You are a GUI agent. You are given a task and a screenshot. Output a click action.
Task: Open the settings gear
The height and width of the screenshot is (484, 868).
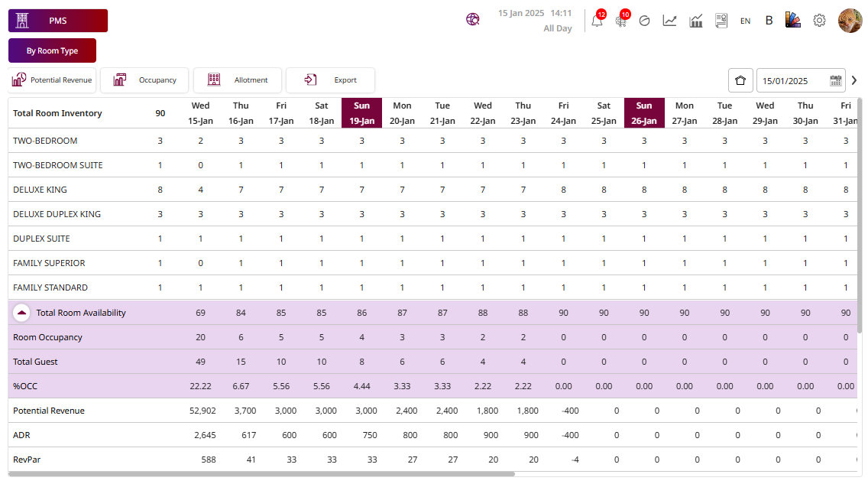[x=819, y=21]
